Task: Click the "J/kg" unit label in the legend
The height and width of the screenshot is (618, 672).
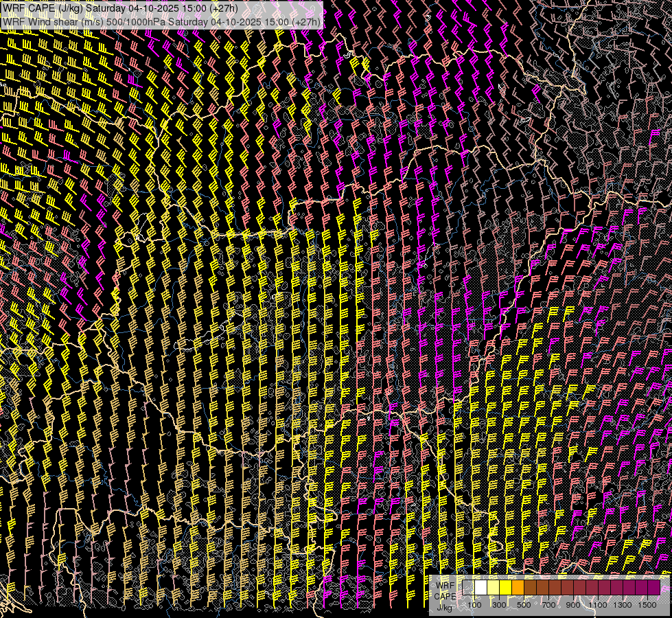Action: 445,607
